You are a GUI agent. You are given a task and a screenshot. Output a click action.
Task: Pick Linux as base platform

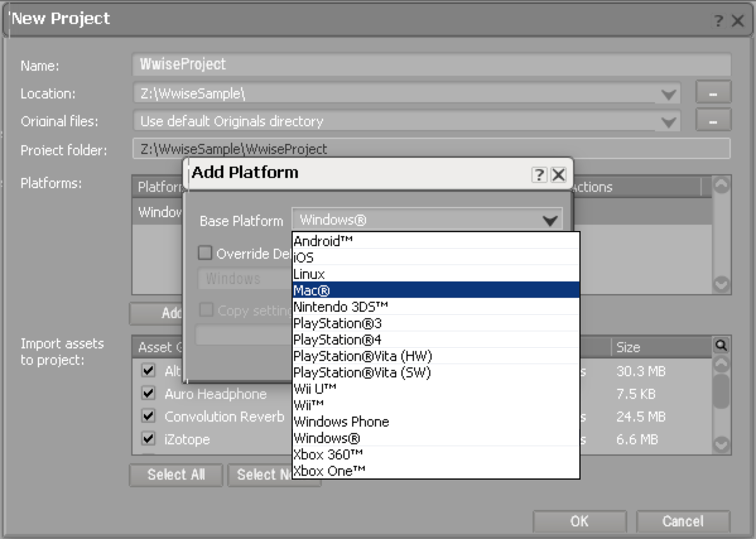point(436,274)
